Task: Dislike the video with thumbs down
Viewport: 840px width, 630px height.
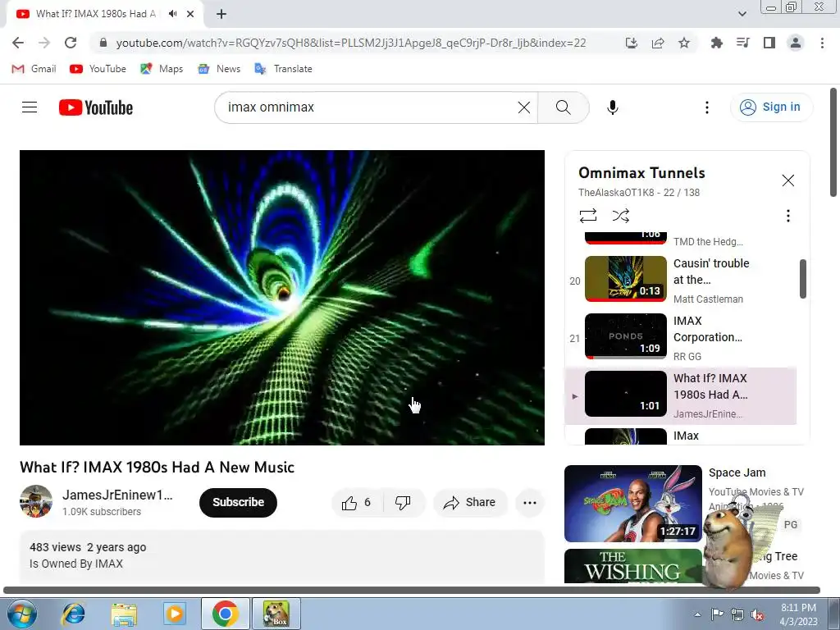Action: [403, 503]
